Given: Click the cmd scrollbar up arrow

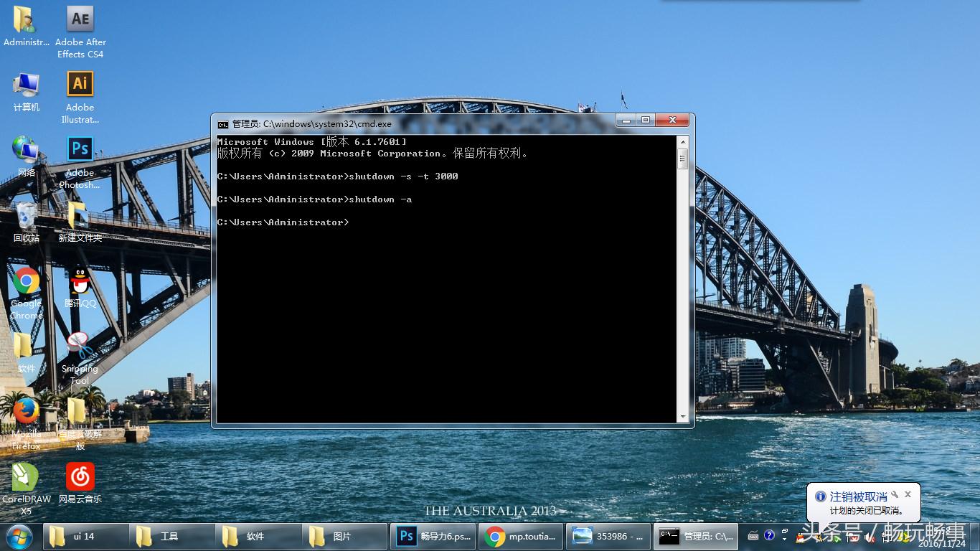Looking at the screenshot, I should (682, 142).
